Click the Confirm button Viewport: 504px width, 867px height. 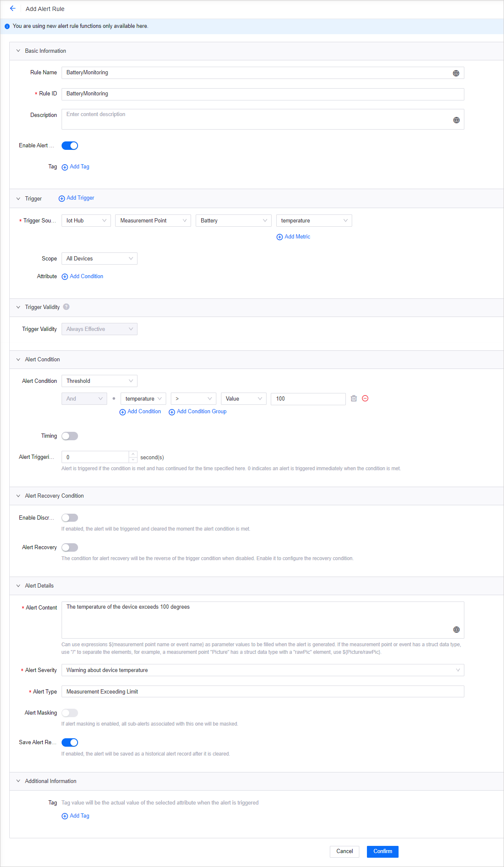pos(382,851)
